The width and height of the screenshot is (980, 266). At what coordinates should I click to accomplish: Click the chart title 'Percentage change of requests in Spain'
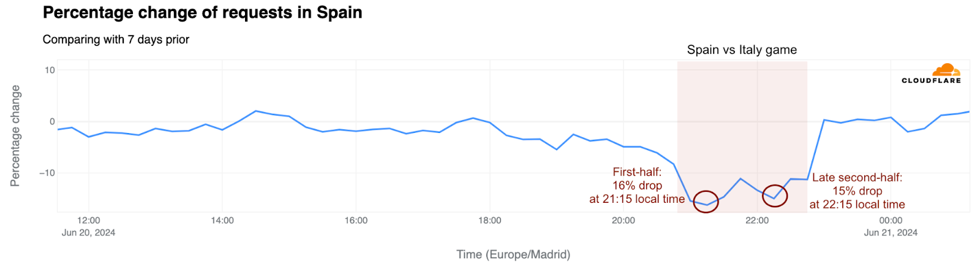coord(203,13)
